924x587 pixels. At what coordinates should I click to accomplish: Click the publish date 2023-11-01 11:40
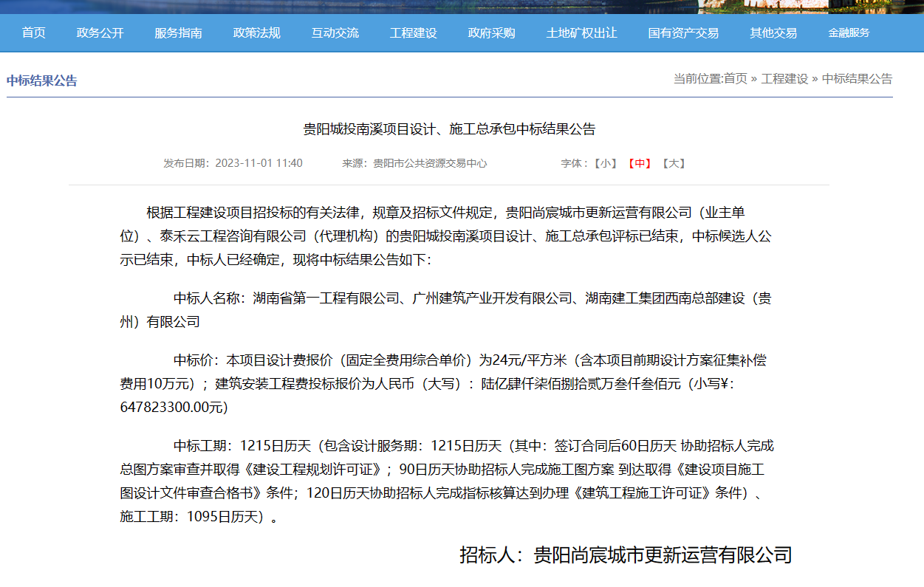coord(259,163)
